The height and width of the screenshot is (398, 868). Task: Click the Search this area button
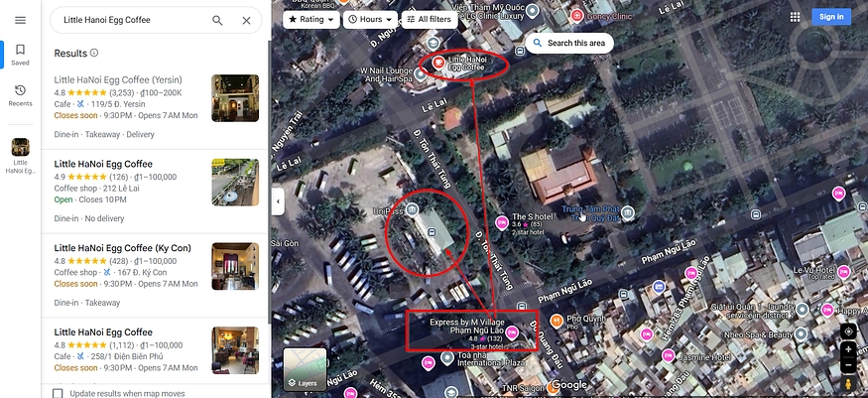click(x=570, y=43)
